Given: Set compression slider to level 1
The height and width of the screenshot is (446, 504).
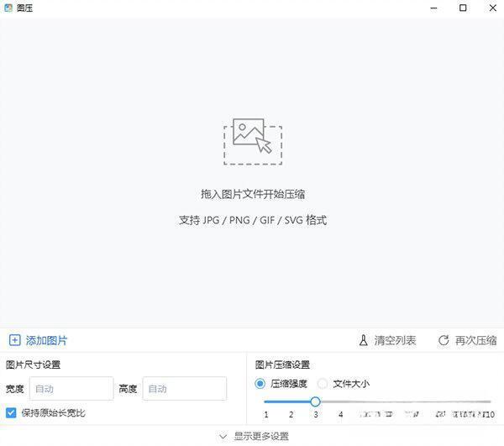Looking at the screenshot, I should (266, 401).
